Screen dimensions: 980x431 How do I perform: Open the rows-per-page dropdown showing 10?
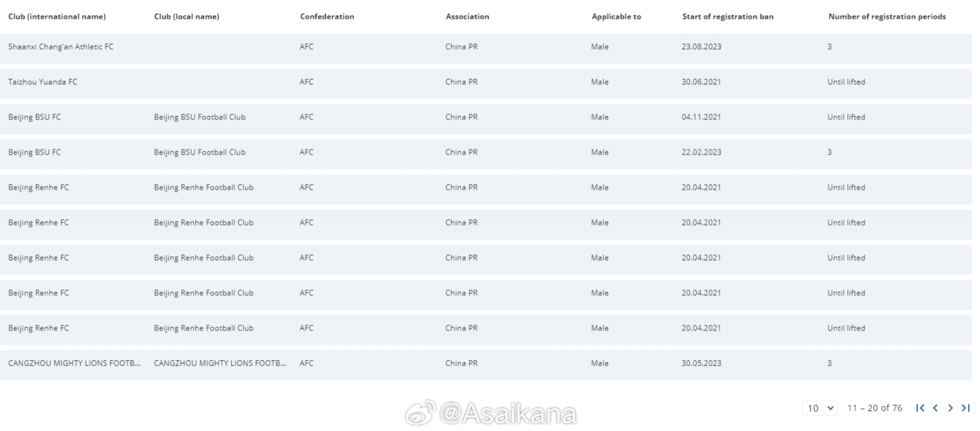pos(820,408)
